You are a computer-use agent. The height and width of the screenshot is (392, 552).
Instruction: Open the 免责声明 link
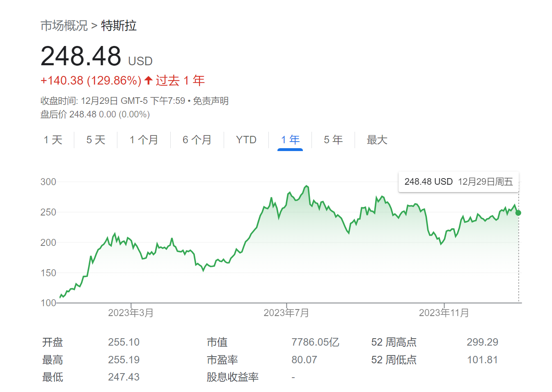pyautogui.click(x=211, y=101)
